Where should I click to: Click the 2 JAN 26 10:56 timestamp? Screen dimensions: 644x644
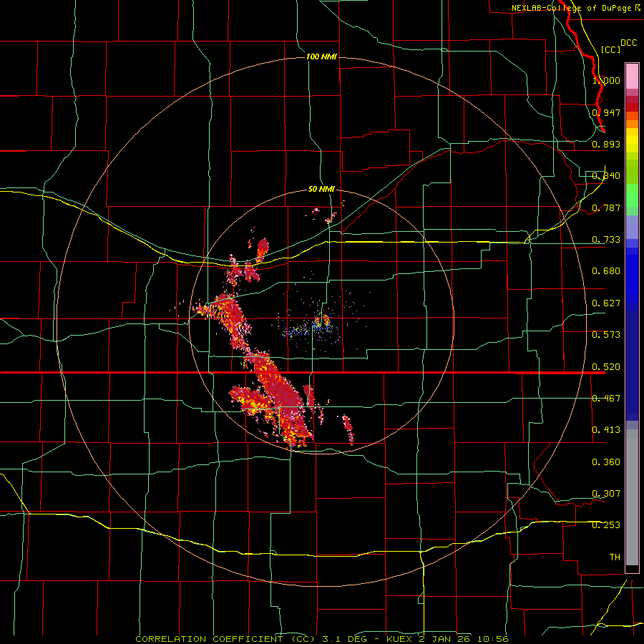pyautogui.click(x=464, y=639)
